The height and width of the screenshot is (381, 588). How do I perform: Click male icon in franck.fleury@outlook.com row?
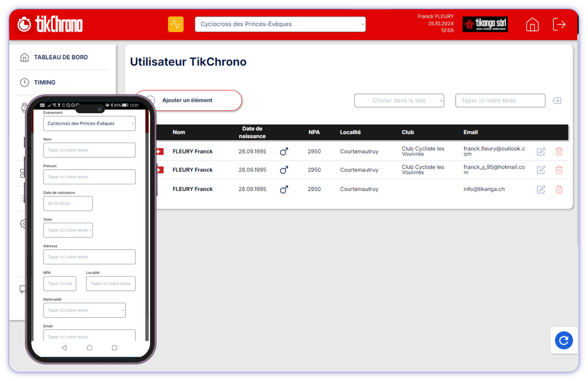(284, 152)
